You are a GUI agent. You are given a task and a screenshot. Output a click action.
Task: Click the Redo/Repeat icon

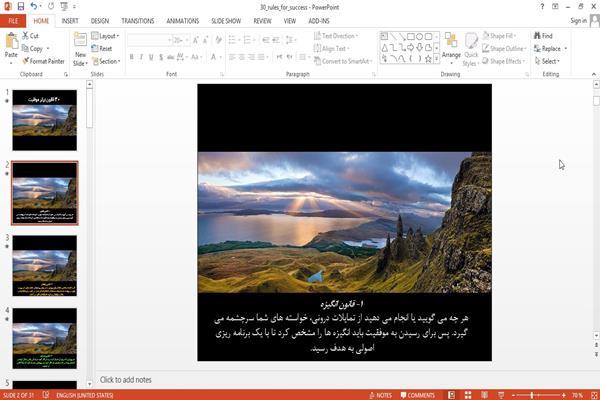pyautogui.click(x=51, y=6)
